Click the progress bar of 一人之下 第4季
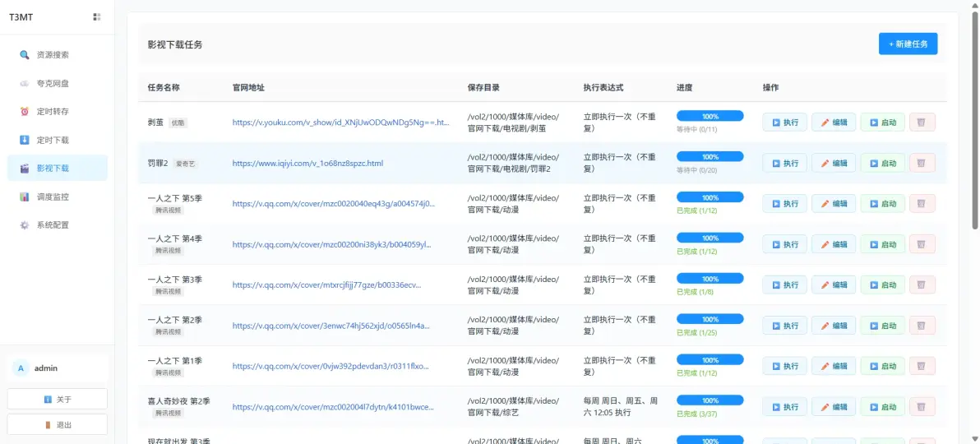Image resolution: width=980 pixels, height=444 pixels. click(x=710, y=238)
